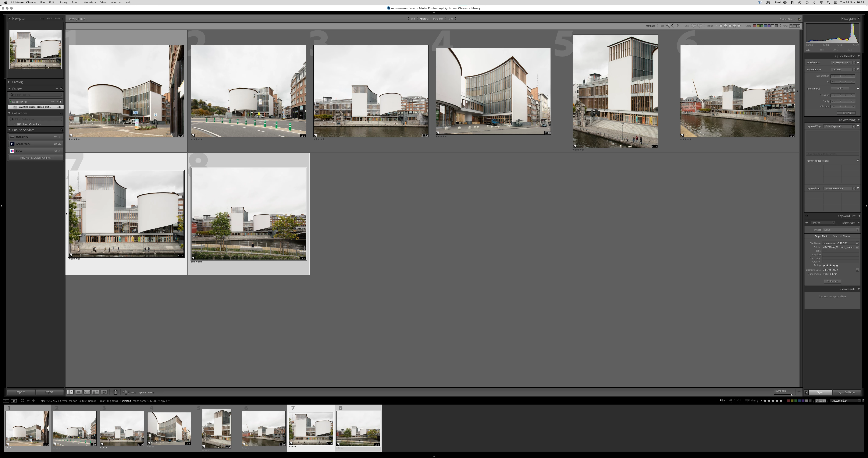868x458 pixels.
Task: Toggle sort direction A-Z icon
Action: click(x=126, y=392)
